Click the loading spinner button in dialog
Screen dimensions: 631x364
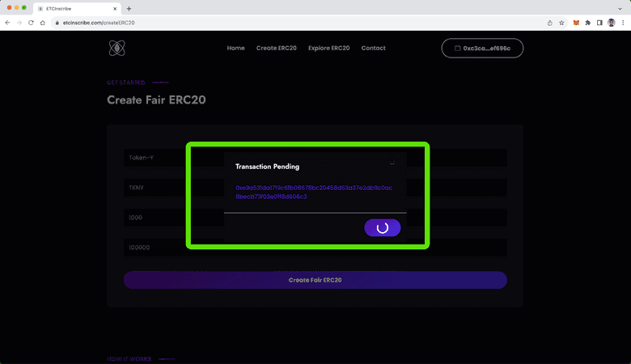tap(383, 228)
